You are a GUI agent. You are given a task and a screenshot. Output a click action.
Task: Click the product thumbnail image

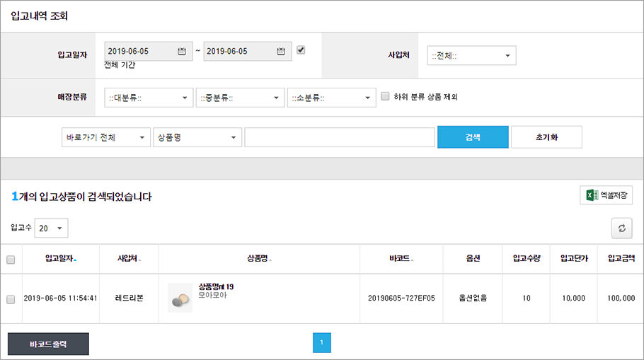[x=180, y=298]
